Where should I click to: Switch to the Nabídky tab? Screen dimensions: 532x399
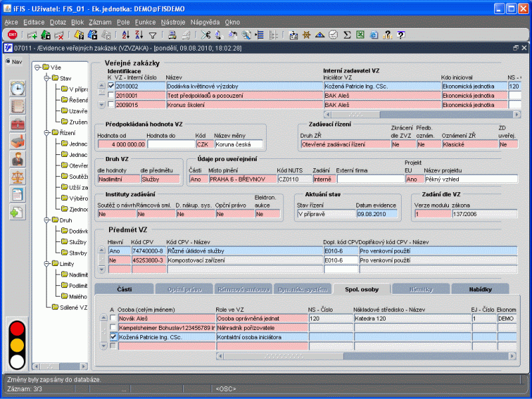tap(480, 289)
